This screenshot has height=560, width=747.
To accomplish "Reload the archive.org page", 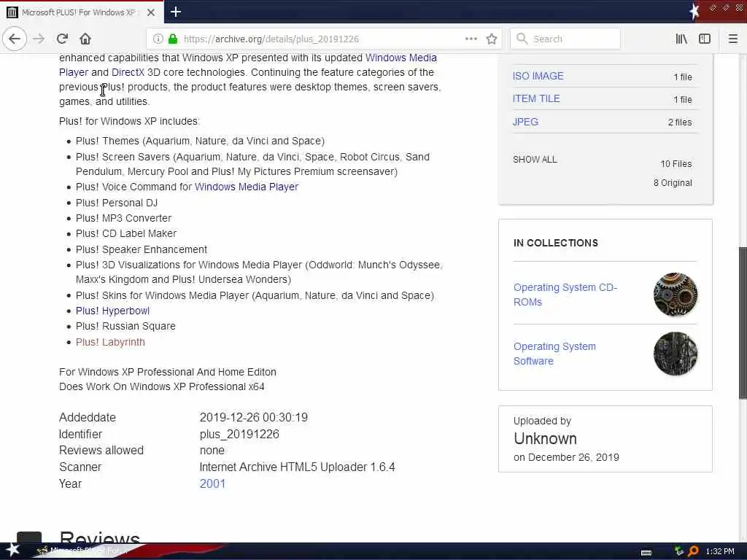I will click(62, 39).
